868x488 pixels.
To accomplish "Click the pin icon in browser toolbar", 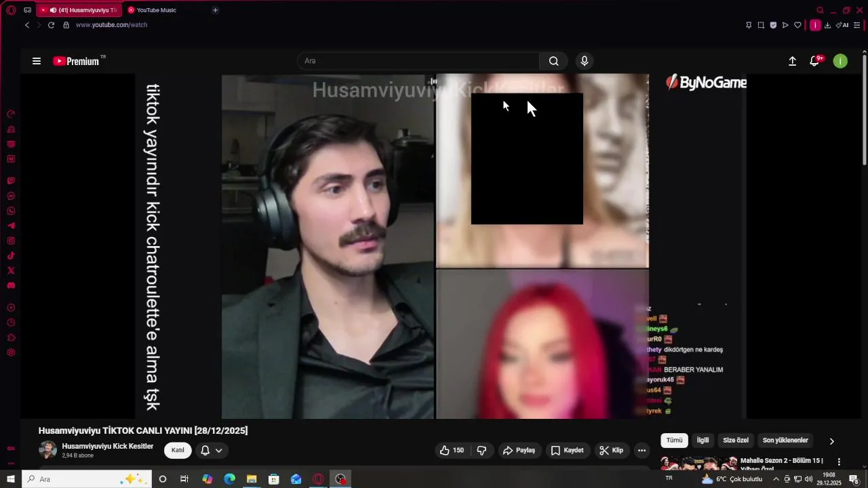I will tap(749, 25).
